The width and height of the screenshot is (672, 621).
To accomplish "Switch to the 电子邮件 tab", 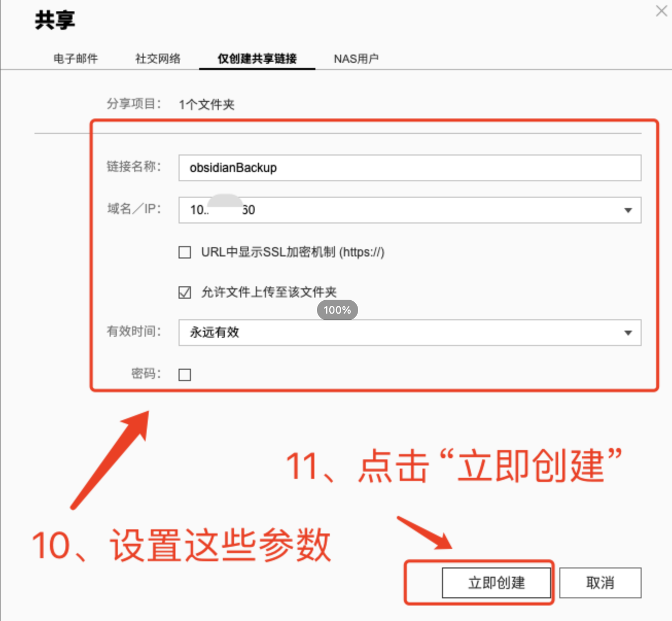I will [76, 59].
